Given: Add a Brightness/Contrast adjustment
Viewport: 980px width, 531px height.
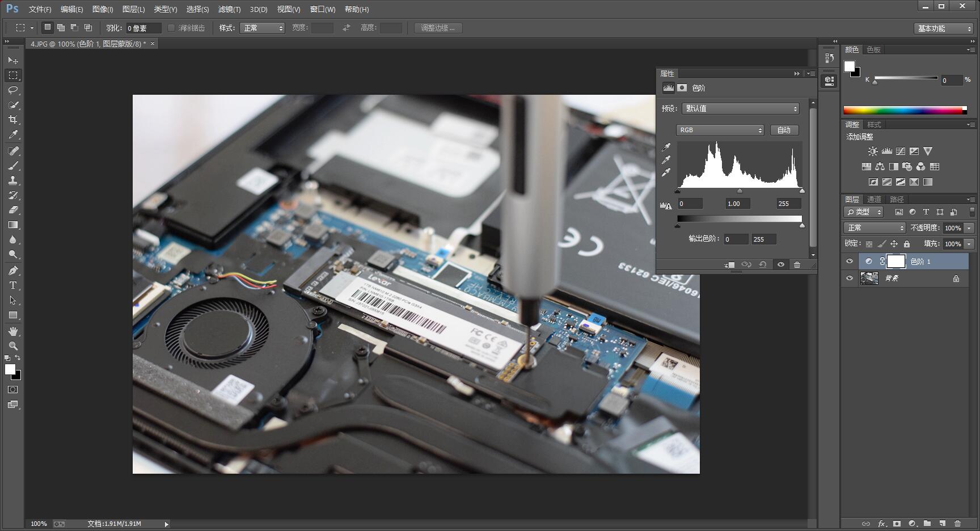Looking at the screenshot, I should pyautogui.click(x=872, y=151).
